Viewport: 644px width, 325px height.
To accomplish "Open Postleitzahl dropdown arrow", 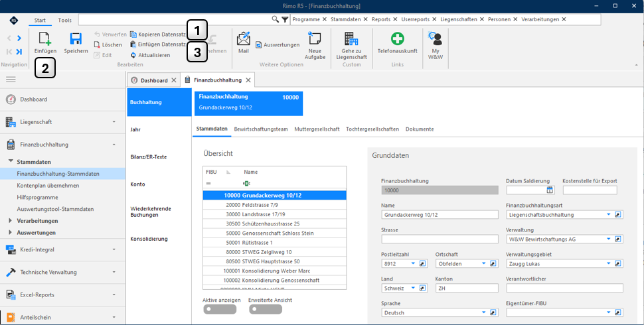I will click(413, 263).
